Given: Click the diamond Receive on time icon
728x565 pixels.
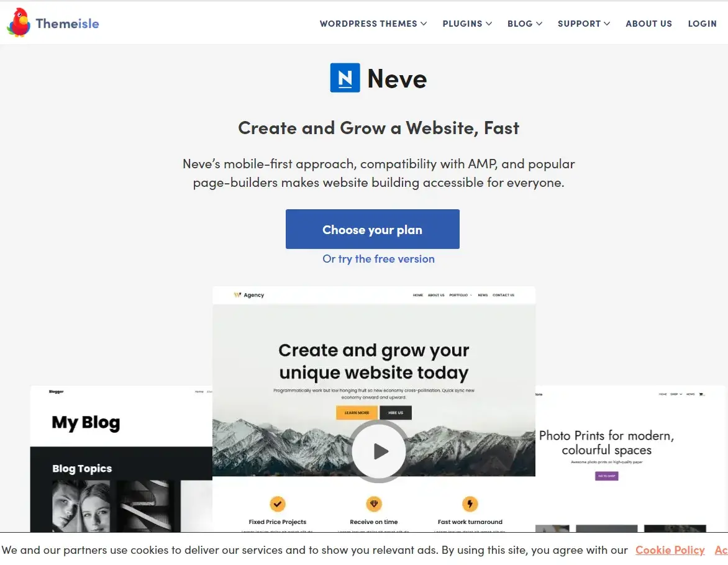Looking at the screenshot, I should pos(374,504).
